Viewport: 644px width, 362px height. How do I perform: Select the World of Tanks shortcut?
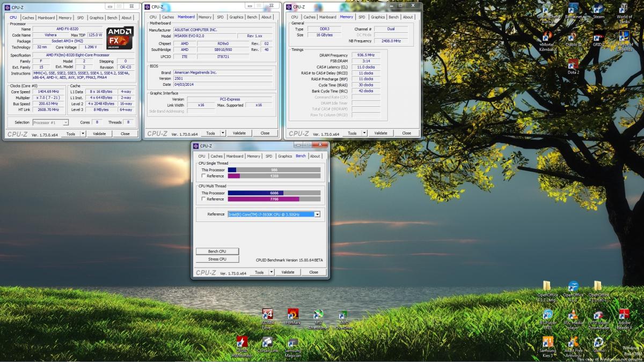(624, 13)
